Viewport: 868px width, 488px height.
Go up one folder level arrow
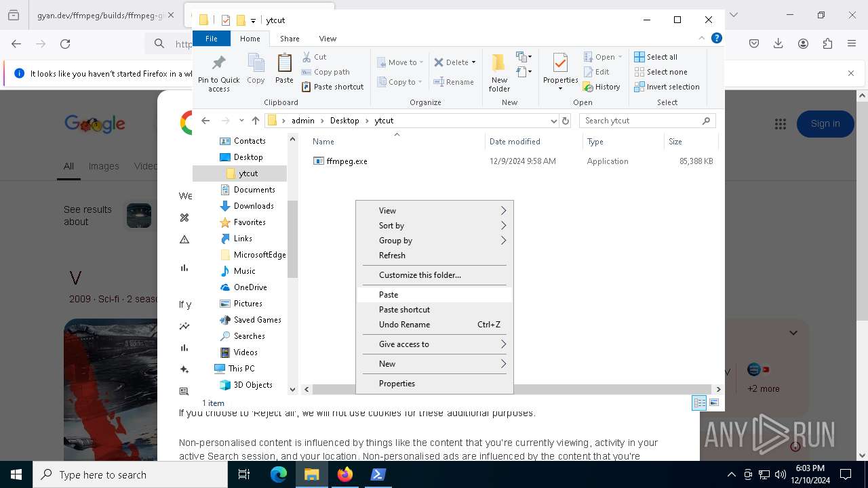click(x=256, y=121)
